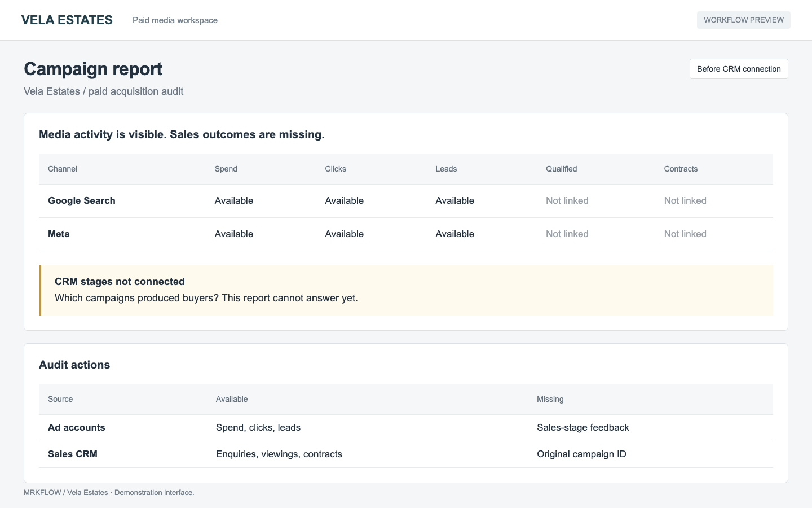Select the Qualified column header
812x508 pixels.
tap(562, 169)
